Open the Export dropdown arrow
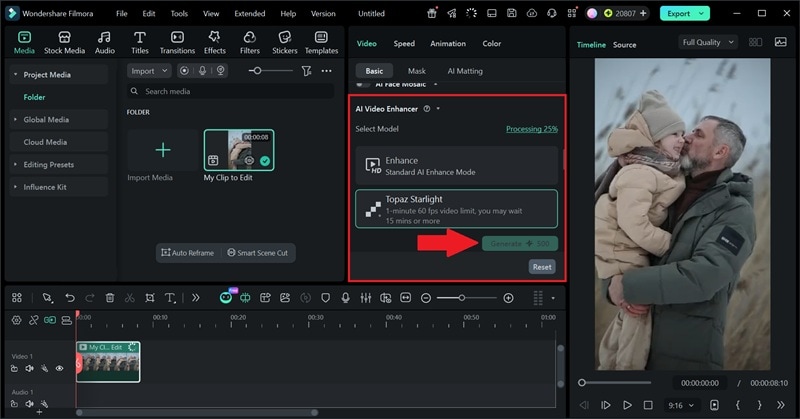 tap(702, 14)
